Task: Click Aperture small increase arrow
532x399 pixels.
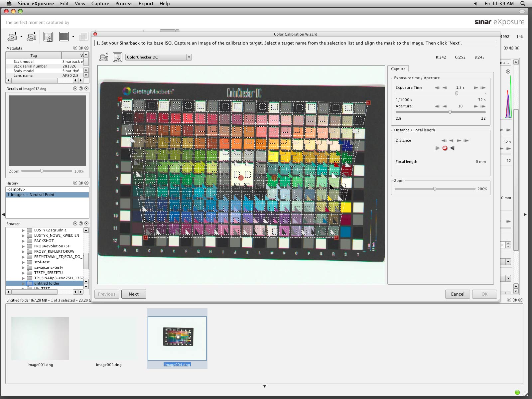Action: tap(476, 106)
